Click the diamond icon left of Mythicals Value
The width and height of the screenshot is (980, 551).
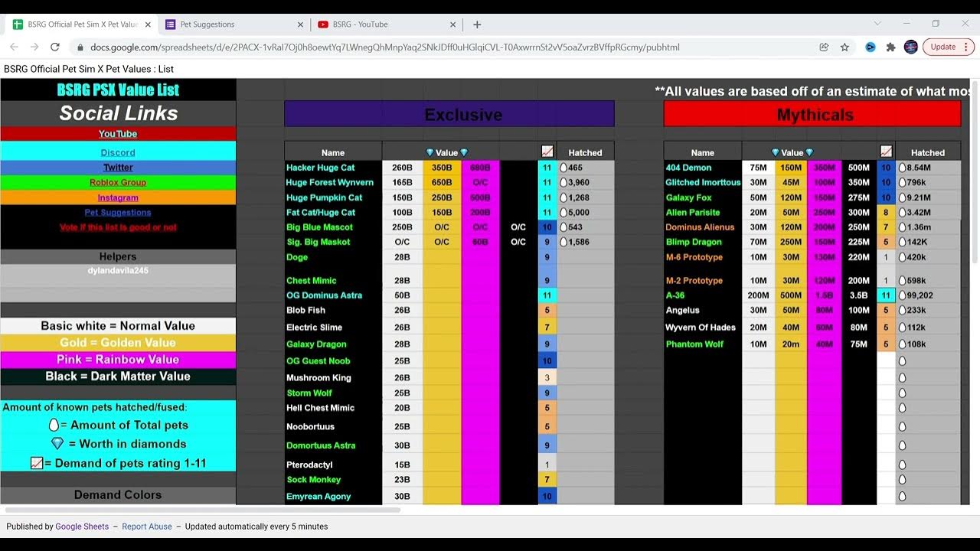[x=775, y=153]
